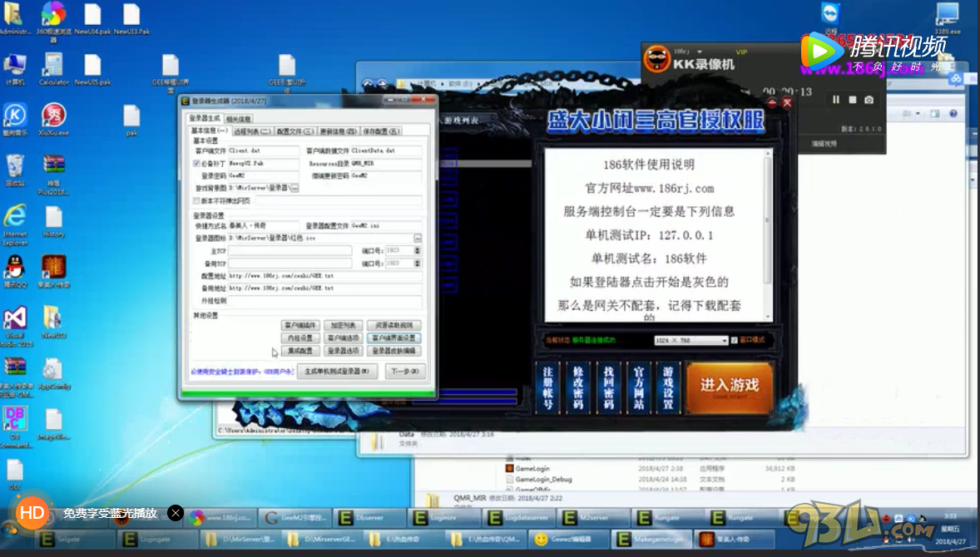Take snapshot with KK recorder camera icon
The width and height of the screenshot is (980, 557).
869,99
